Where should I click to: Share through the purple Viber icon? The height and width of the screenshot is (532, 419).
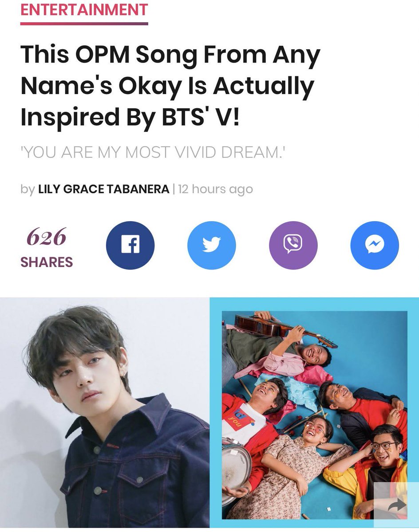coord(293,245)
